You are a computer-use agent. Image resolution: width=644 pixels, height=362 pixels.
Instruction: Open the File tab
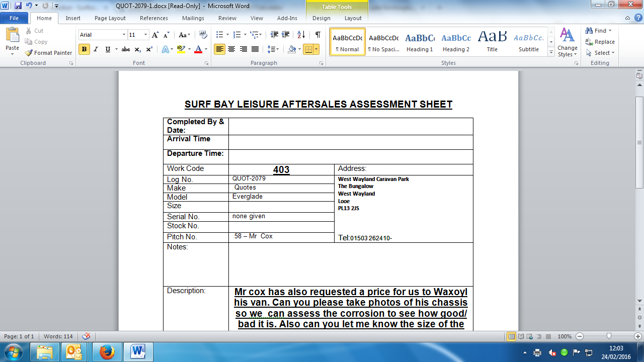pos(14,18)
